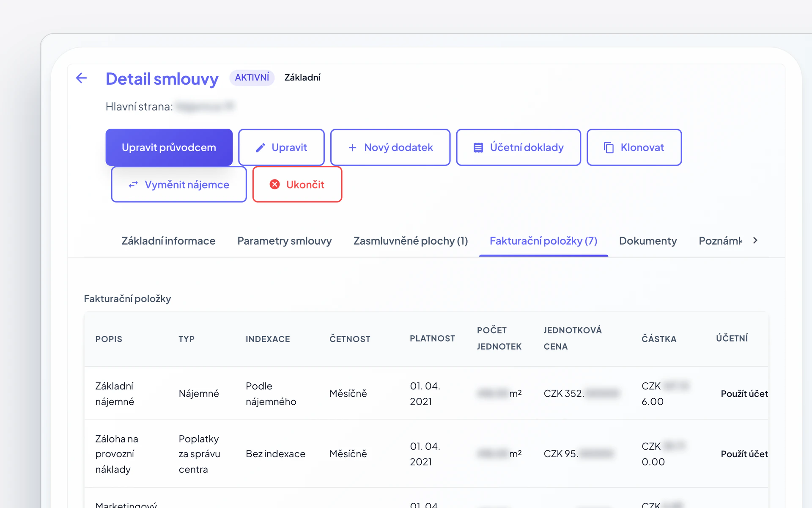Click the AKTIVNÍ status badge
Image resolution: width=812 pixels, height=508 pixels.
(x=252, y=77)
